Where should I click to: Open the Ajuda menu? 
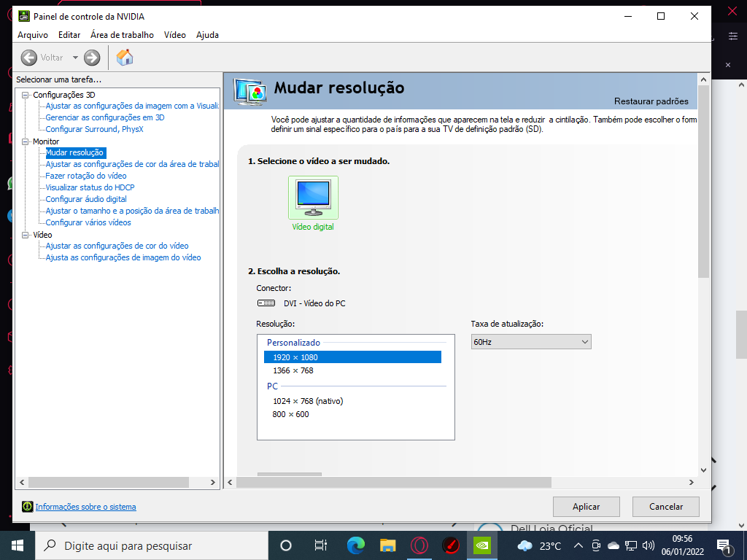point(207,35)
